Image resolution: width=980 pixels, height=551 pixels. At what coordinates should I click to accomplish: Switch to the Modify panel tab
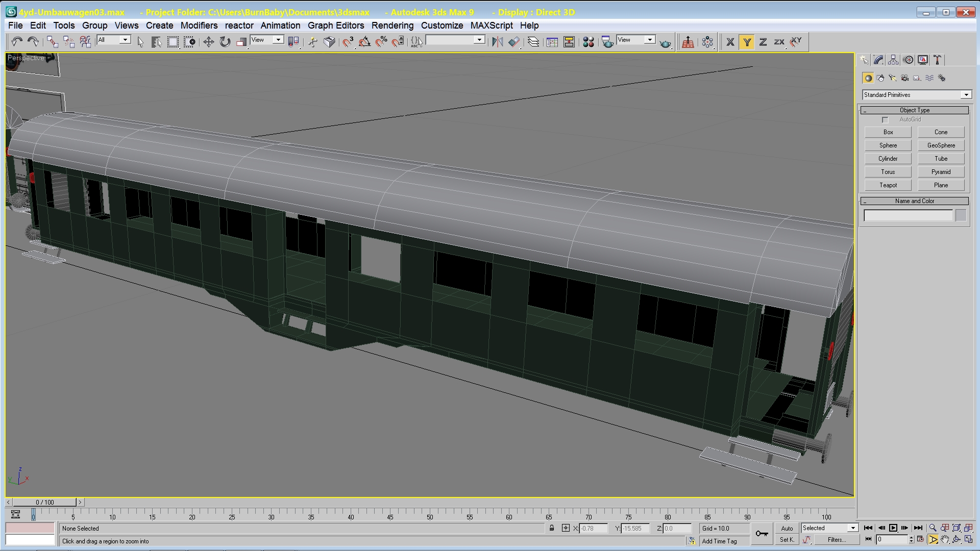click(x=878, y=60)
